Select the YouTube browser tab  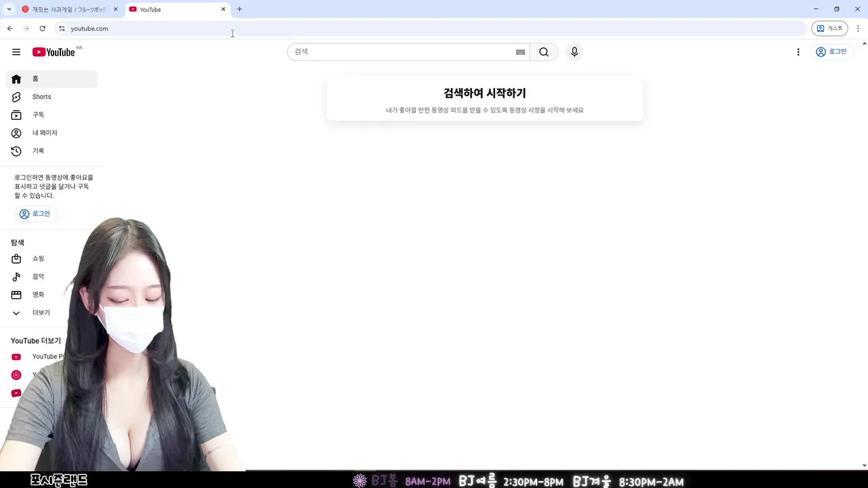tap(178, 9)
